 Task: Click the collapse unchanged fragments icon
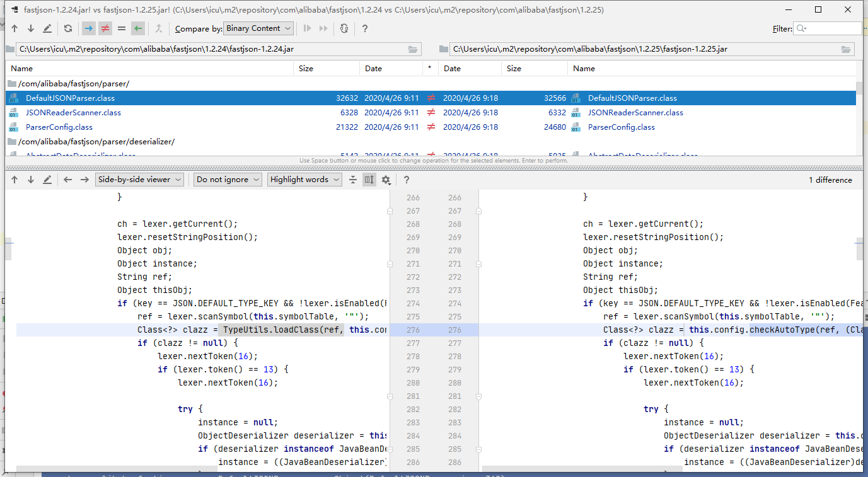(x=353, y=180)
